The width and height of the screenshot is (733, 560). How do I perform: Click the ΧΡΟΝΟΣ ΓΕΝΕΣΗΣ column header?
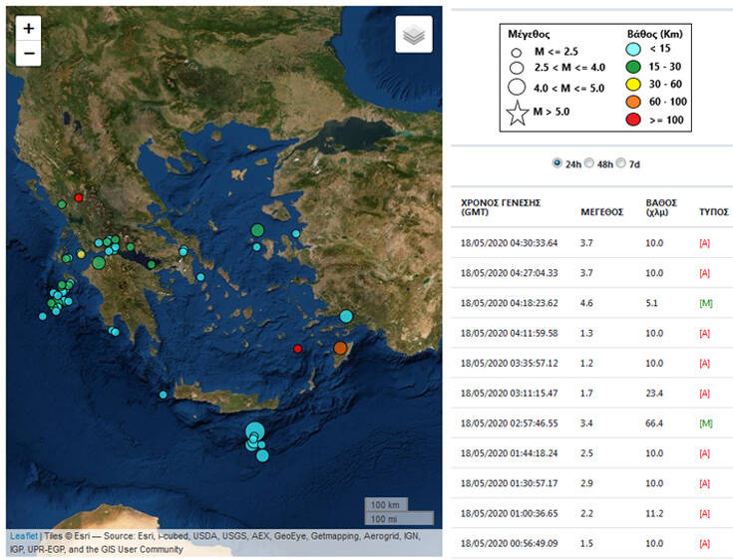pyautogui.click(x=501, y=206)
